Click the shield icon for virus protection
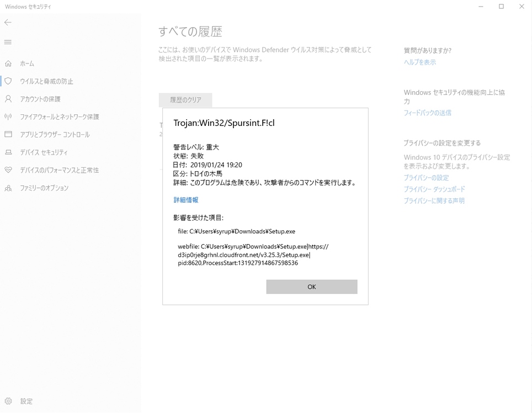The width and height of the screenshot is (532, 413). click(x=8, y=81)
